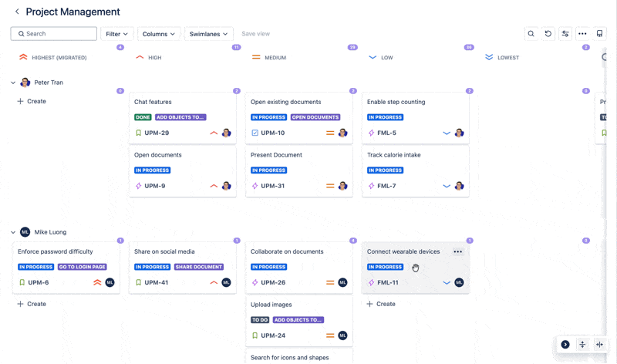Collapse the Mike Luong swimlane
Screen dimensions: 617x364
[x=13, y=232]
